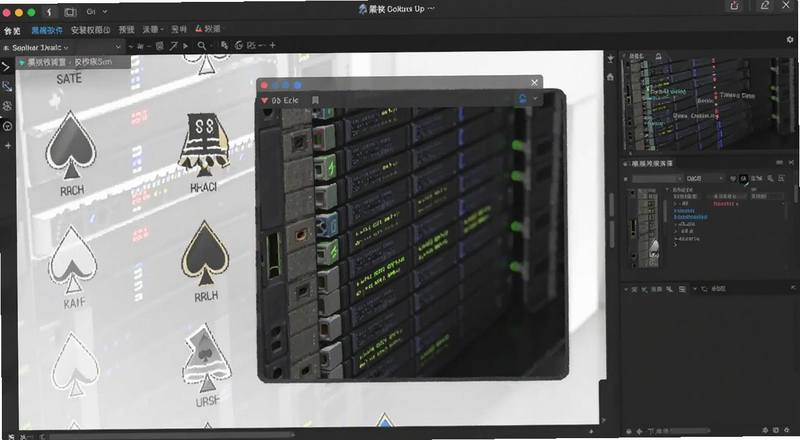The image size is (800, 440).
Task: Collapse the lower panel with corner arrow icon
Action: pyautogui.click(x=793, y=288)
